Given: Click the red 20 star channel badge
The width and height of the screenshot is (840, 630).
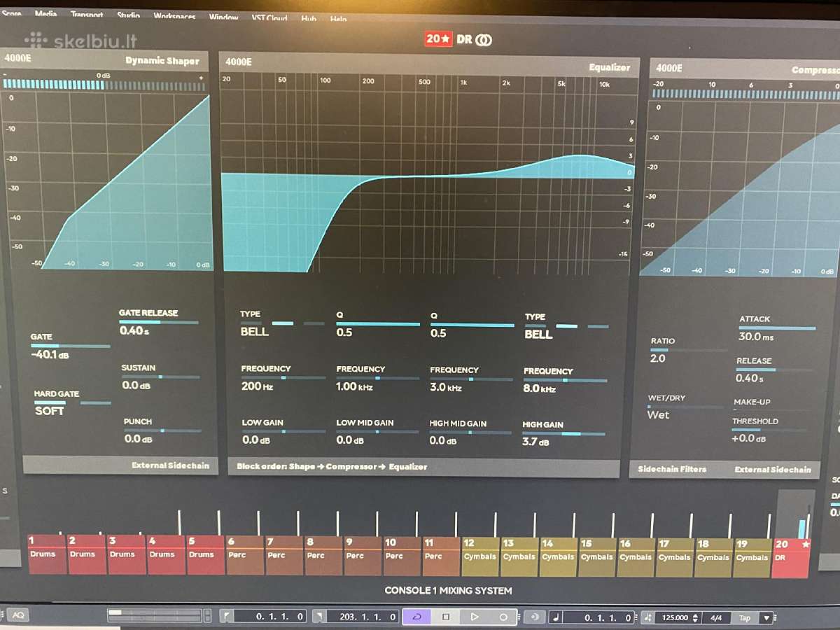Looking at the screenshot, I should 439,39.
